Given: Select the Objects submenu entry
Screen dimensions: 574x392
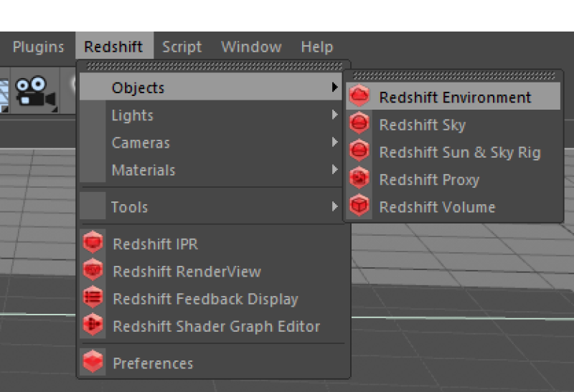Looking at the screenshot, I should 211,87.
